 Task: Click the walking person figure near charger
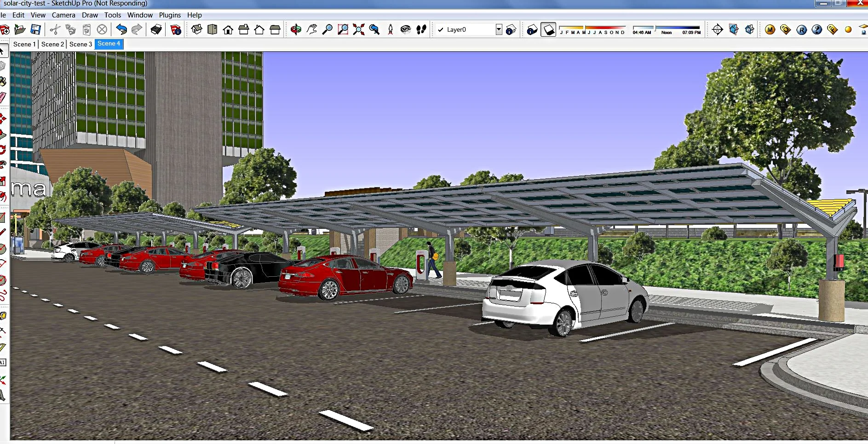pyautogui.click(x=432, y=260)
